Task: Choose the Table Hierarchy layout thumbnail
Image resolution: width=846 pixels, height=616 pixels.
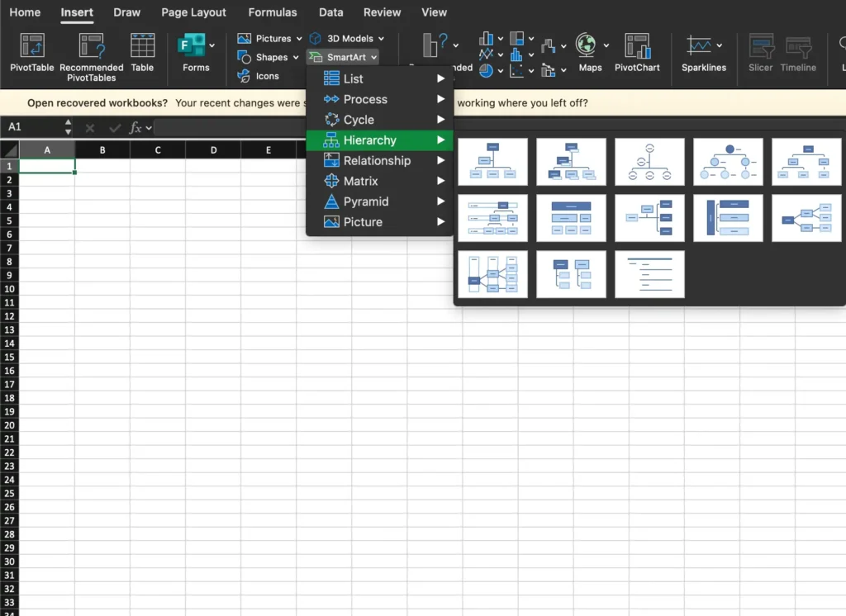Action: pos(572,218)
